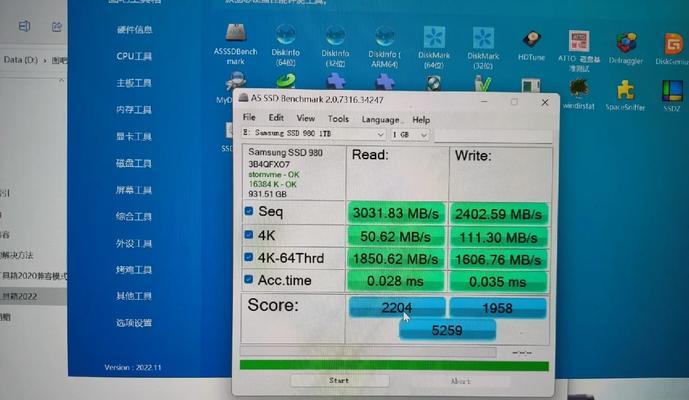689x400 pixels.
Task: Select CPU工具 in the toolbox sidebar
Action: [134, 56]
